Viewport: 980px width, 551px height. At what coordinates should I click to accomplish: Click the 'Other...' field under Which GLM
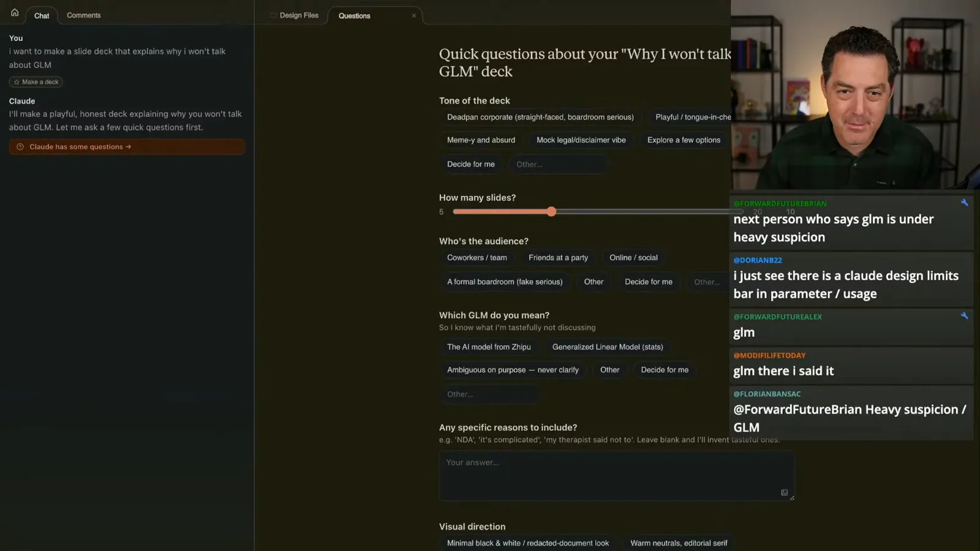(489, 394)
